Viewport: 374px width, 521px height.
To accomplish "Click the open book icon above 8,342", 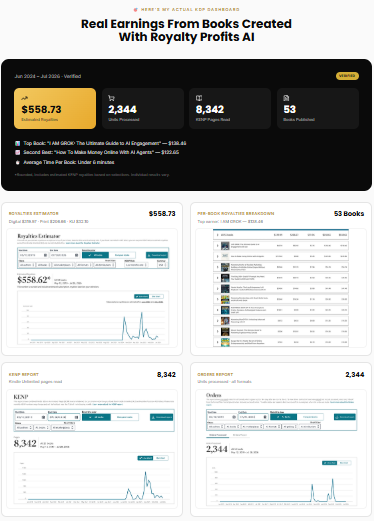I will pyautogui.click(x=199, y=98).
